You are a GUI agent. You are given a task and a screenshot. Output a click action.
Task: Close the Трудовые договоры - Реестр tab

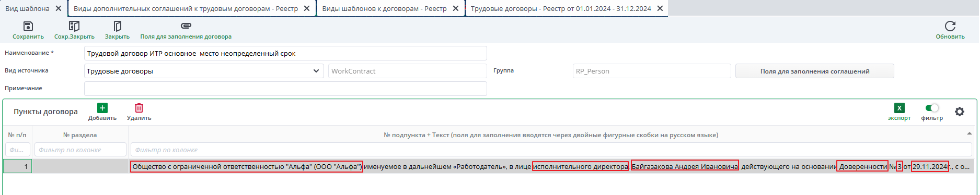click(660, 8)
